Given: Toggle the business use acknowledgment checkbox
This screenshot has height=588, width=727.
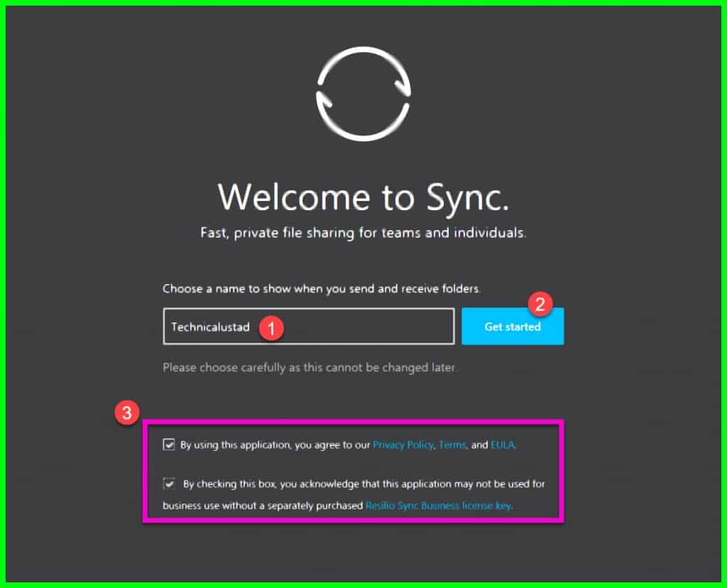Looking at the screenshot, I should pyautogui.click(x=169, y=484).
